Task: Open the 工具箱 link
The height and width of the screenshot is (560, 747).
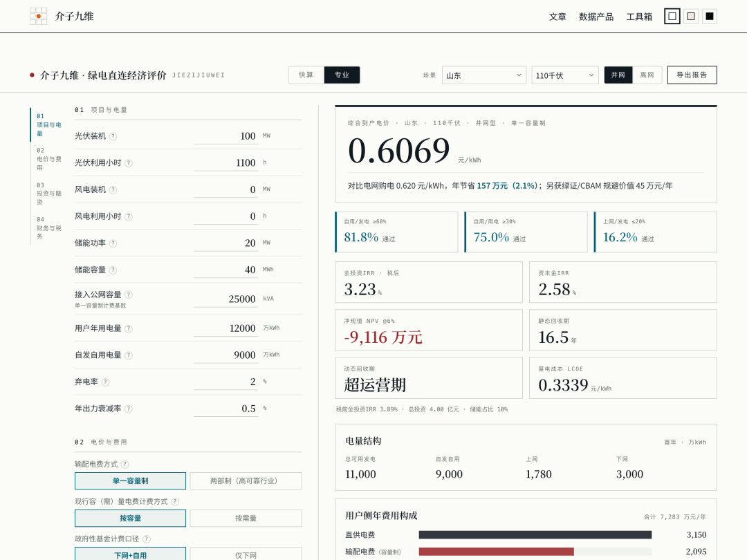Action: pyautogui.click(x=639, y=17)
